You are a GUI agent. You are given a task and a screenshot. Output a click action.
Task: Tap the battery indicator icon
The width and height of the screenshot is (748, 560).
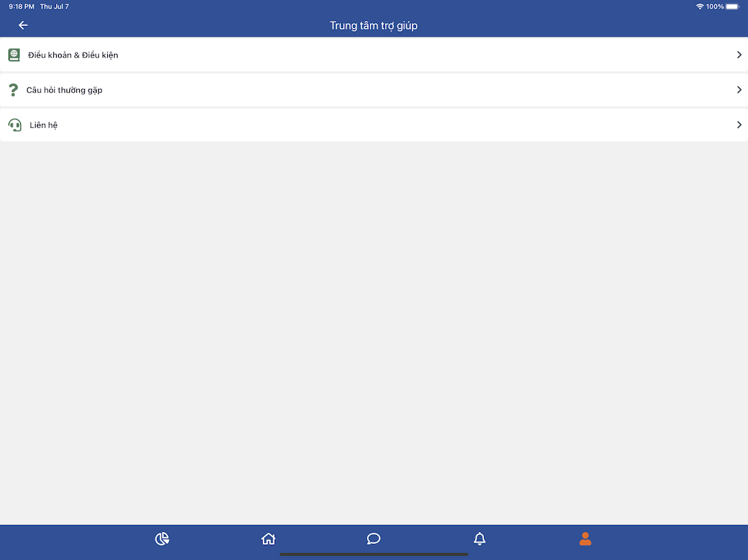point(733,7)
